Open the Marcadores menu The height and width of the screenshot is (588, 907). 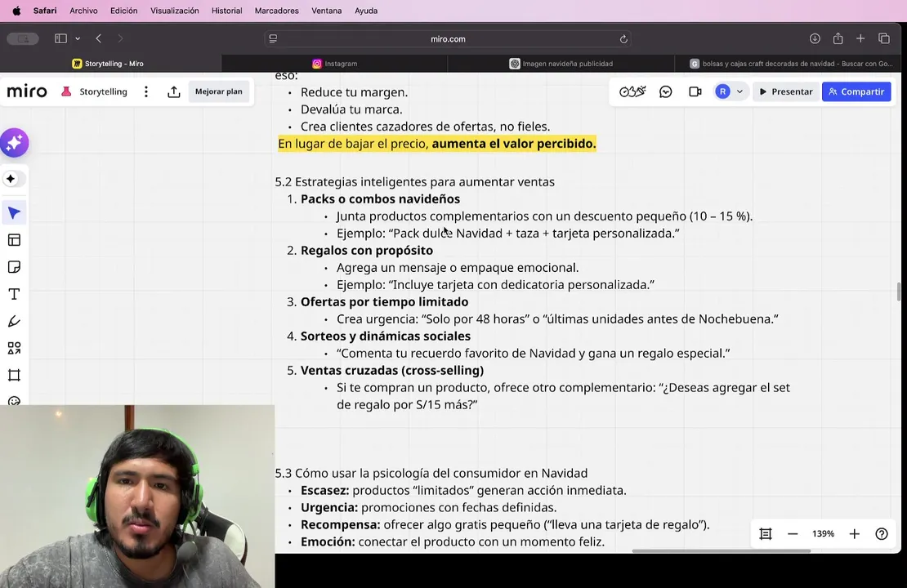coord(276,11)
